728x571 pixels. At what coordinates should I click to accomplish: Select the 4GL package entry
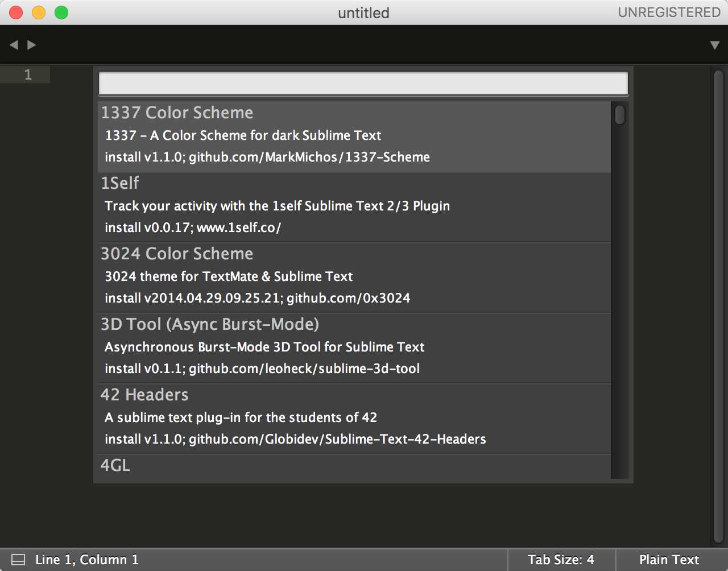(x=354, y=466)
